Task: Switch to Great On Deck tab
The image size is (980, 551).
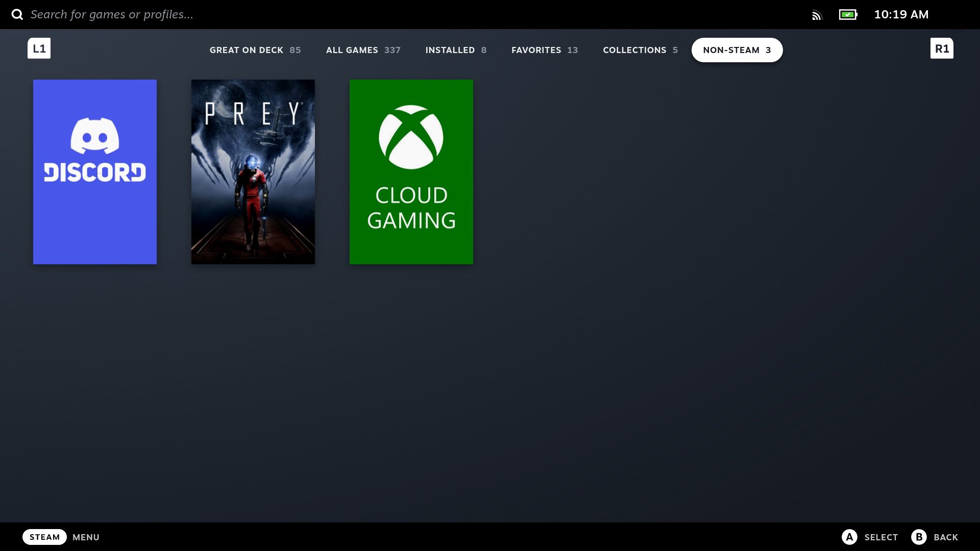Action: click(x=255, y=50)
